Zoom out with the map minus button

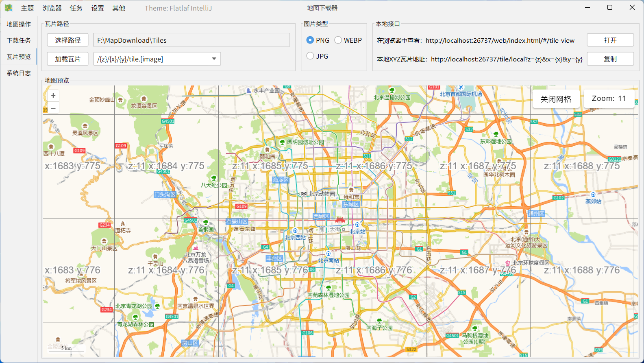tap(53, 108)
